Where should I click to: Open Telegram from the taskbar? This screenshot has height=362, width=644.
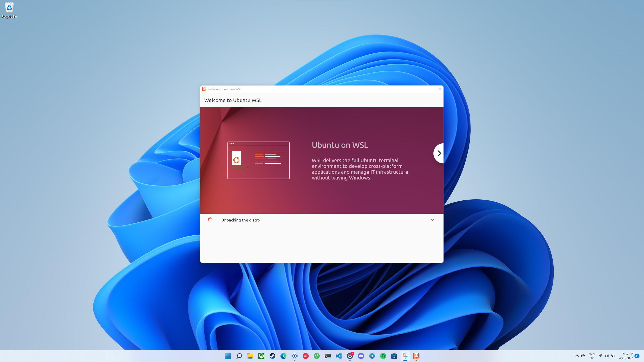coord(372,356)
